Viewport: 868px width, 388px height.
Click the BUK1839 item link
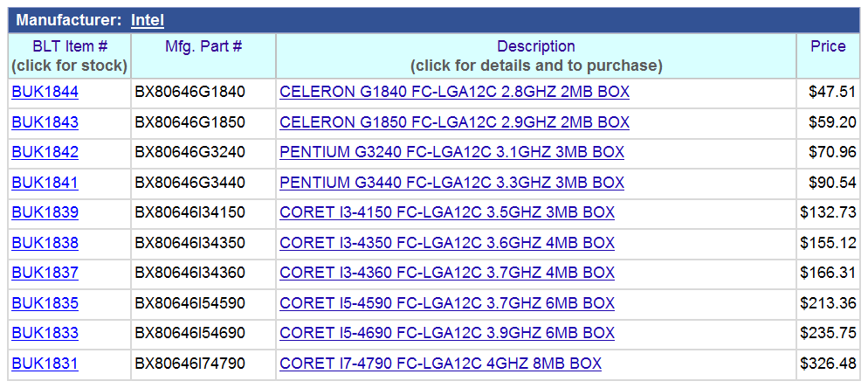coord(45,212)
